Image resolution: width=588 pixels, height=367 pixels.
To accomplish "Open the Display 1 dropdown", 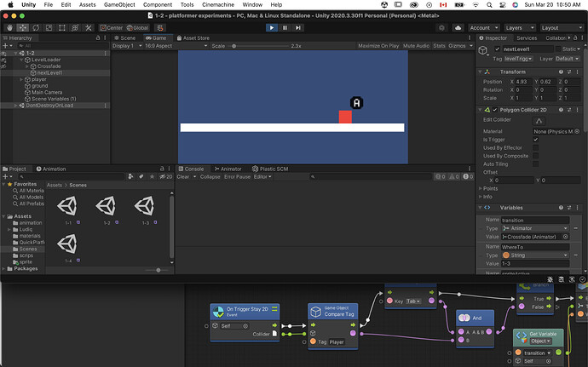I will (127, 46).
